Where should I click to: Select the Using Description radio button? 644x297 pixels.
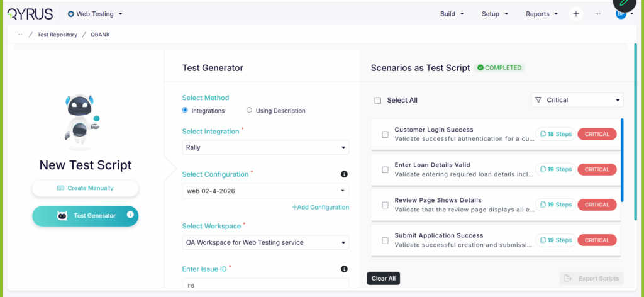[x=249, y=110]
